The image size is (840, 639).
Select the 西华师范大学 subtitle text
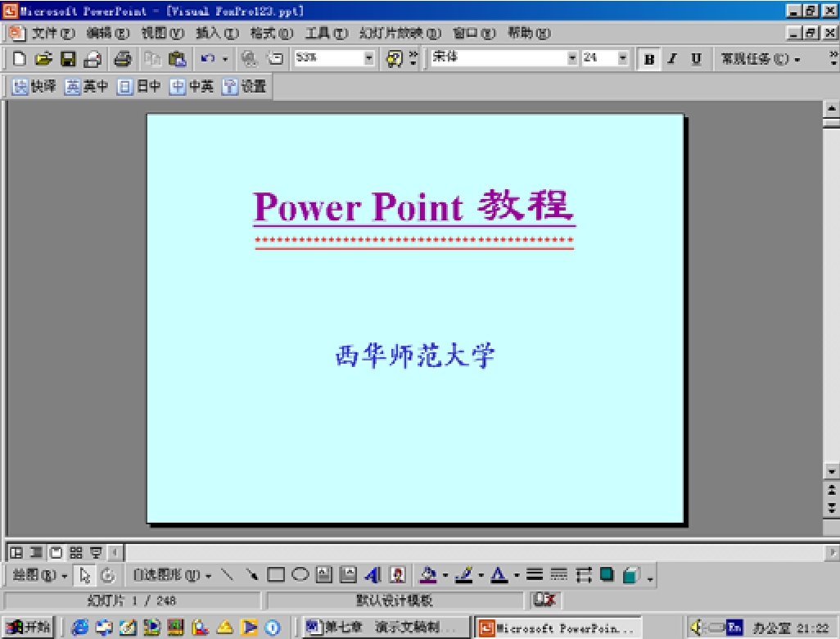click(414, 356)
